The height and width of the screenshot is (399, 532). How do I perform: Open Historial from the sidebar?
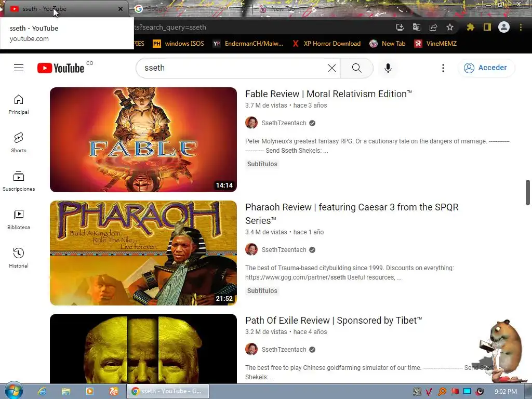(19, 258)
